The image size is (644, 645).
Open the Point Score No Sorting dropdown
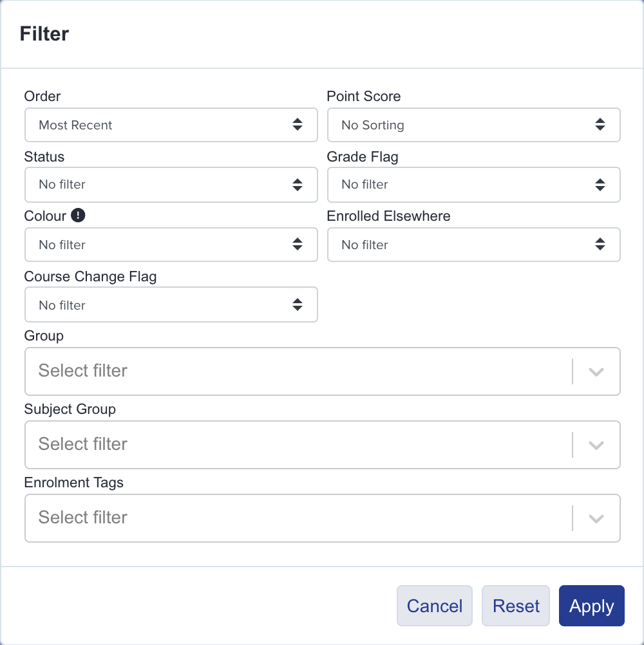coord(473,125)
